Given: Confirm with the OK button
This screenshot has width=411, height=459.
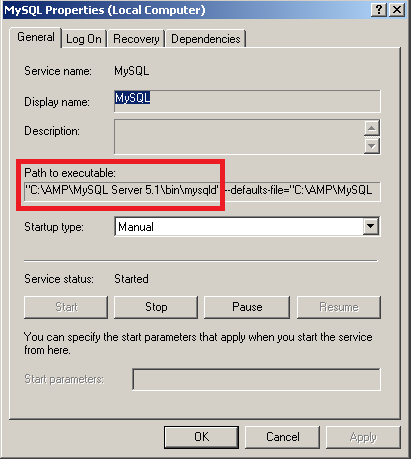Looking at the screenshot, I should point(201,437).
